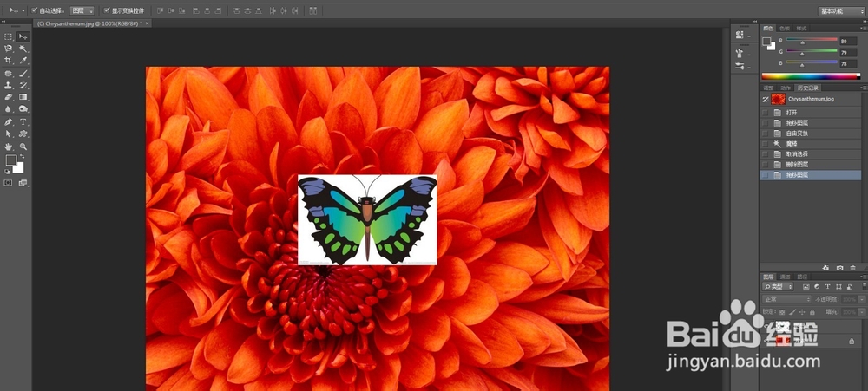Switch to the 动作 Actions tab
868x391 pixels.
[785, 88]
